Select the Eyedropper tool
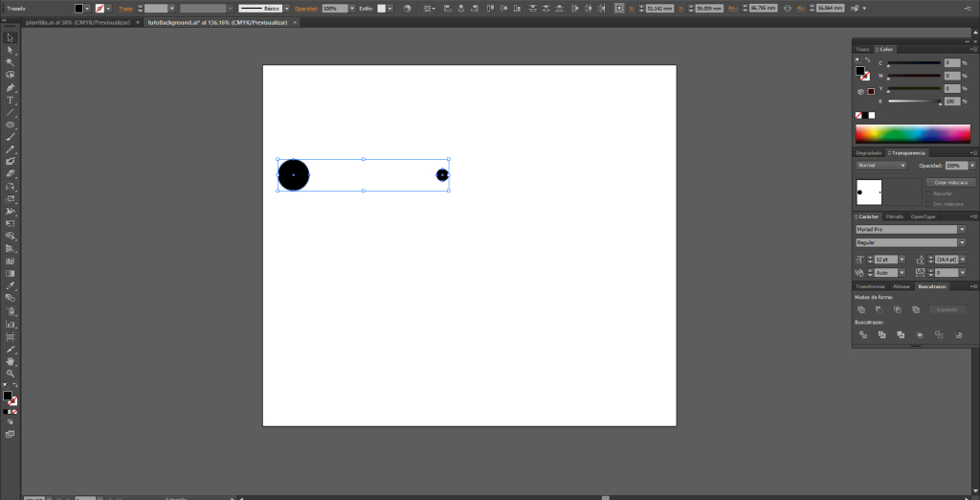The width and height of the screenshot is (980, 500). click(x=10, y=286)
